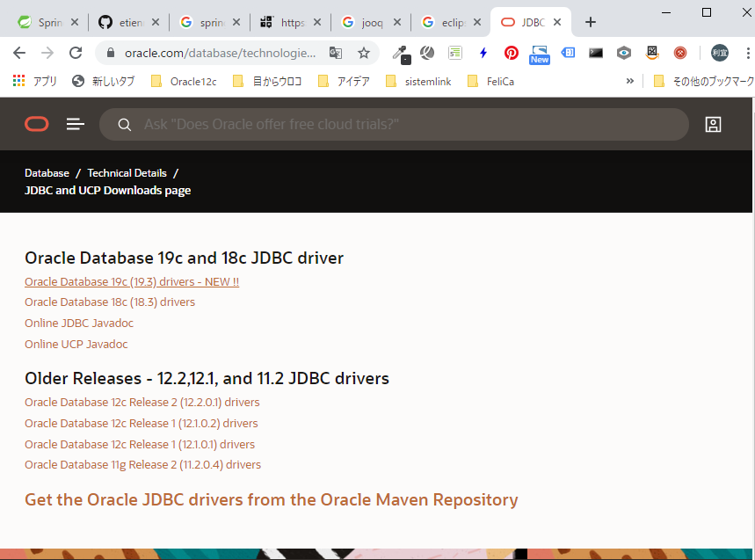Reload the current page
This screenshot has height=560, width=755.
pos(76,53)
